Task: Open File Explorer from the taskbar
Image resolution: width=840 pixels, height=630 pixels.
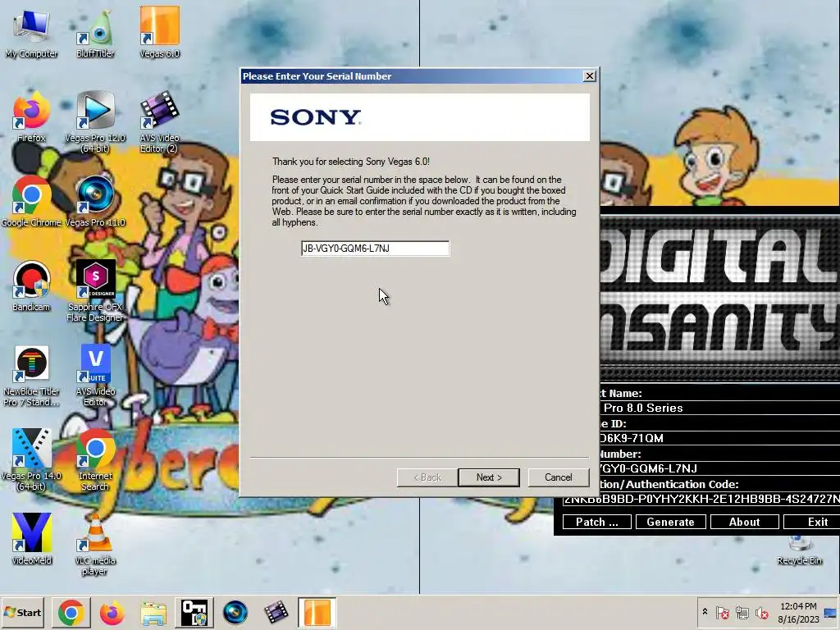Action: coord(153,612)
